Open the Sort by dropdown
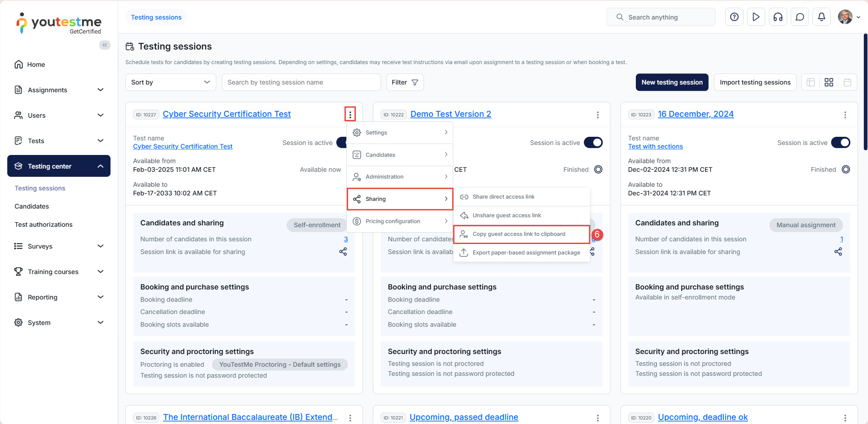868x424 pixels. coord(170,82)
